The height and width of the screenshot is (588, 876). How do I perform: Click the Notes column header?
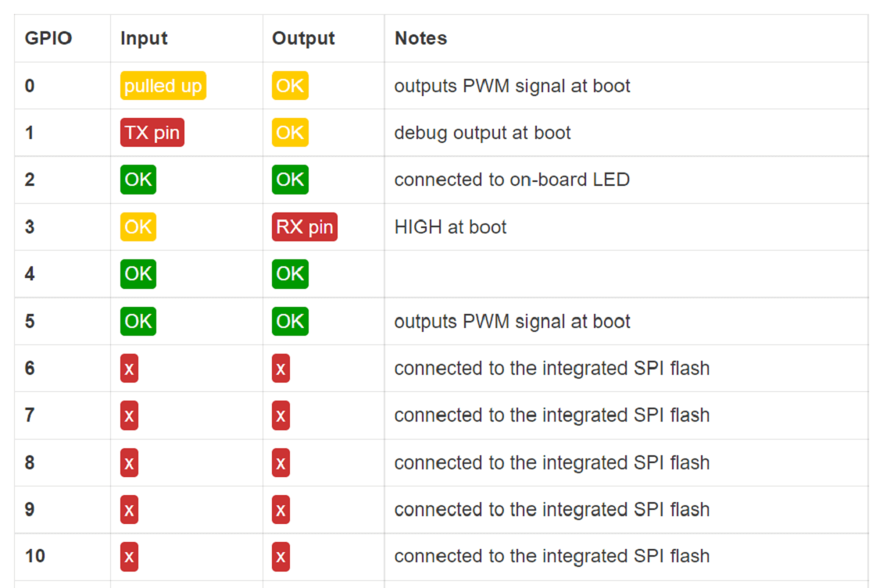[420, 38]
